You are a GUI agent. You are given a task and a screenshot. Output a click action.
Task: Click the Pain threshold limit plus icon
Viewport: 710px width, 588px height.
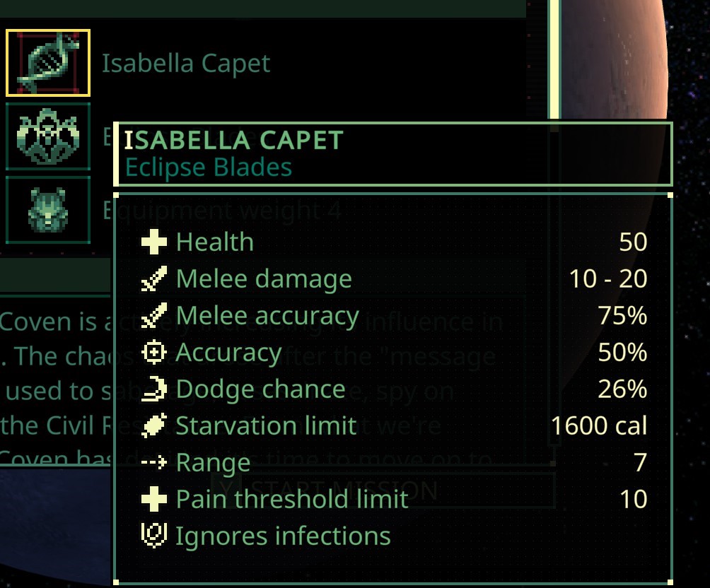coord(153,500)
